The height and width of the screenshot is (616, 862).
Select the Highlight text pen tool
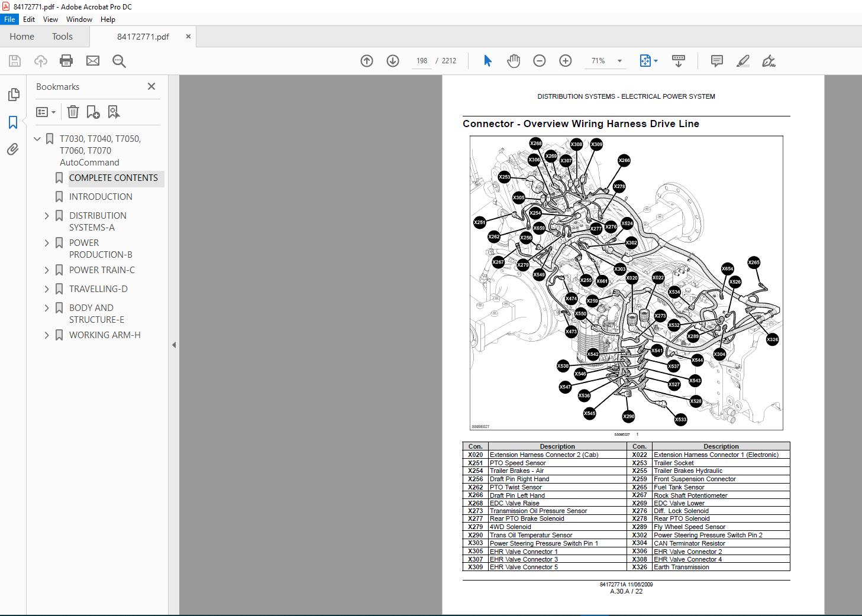tap(743, 61)
